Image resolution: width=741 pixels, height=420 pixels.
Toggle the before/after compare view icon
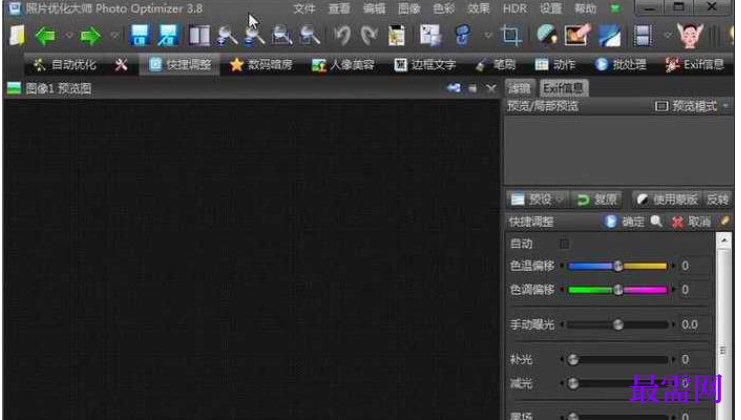(x=199, y=35)
